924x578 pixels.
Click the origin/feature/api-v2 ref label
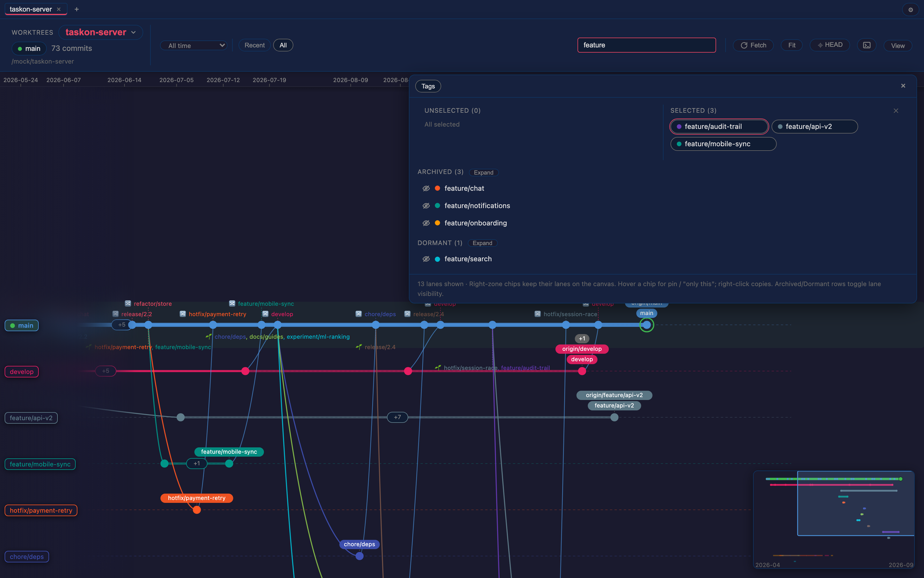coord(614,395)
